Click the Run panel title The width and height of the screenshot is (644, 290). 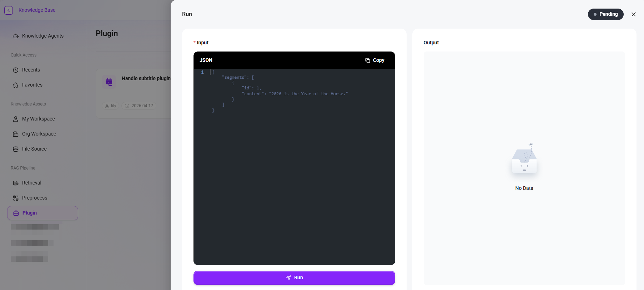point(187,14)
